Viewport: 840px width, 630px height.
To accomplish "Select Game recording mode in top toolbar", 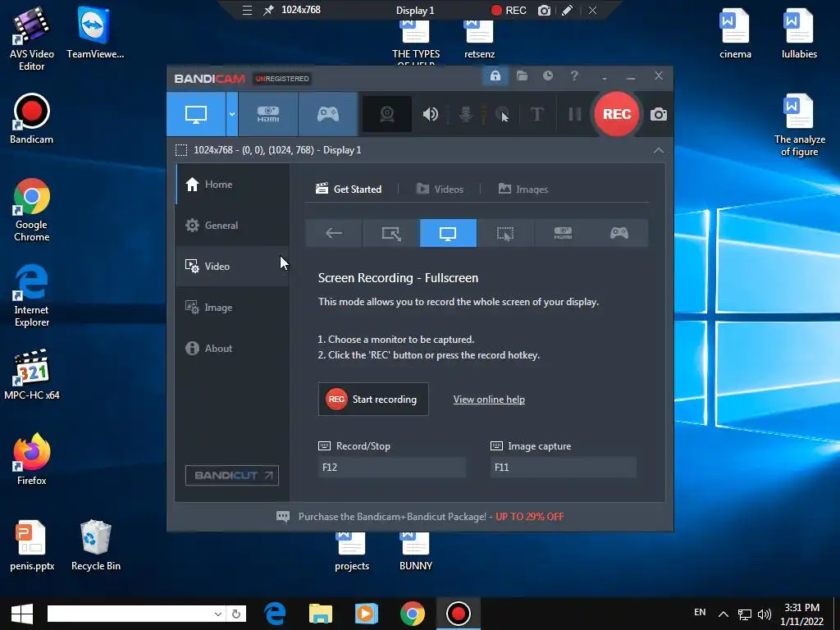I will tap(328, 114).
